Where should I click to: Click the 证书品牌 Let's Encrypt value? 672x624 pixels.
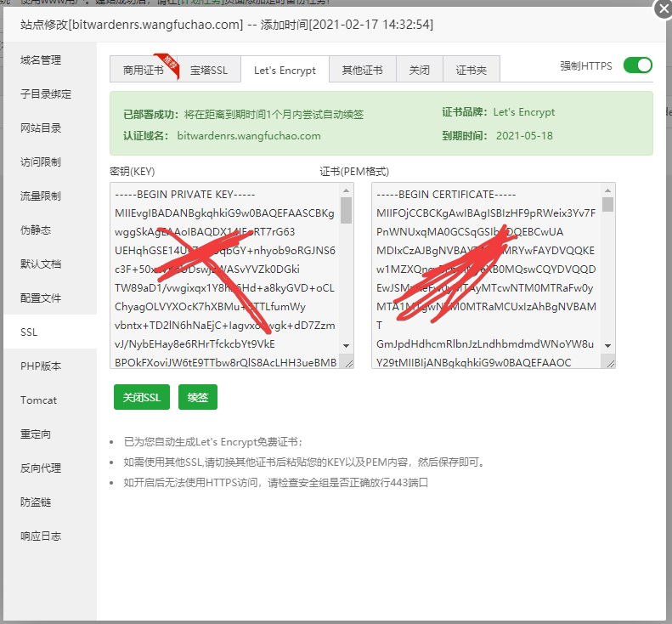coord(523,112)
